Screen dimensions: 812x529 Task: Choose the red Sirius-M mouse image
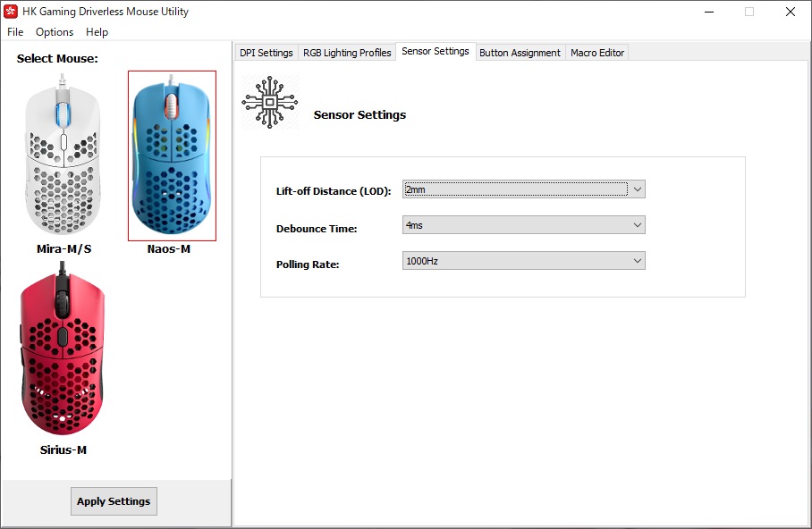[x=62, y=348]
